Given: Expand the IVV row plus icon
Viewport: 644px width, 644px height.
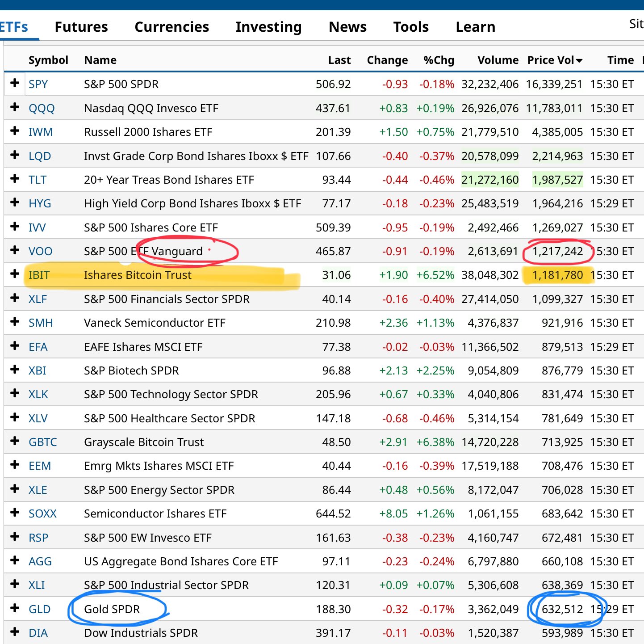Looking at the screenshot, I should [x=15, y=227].
